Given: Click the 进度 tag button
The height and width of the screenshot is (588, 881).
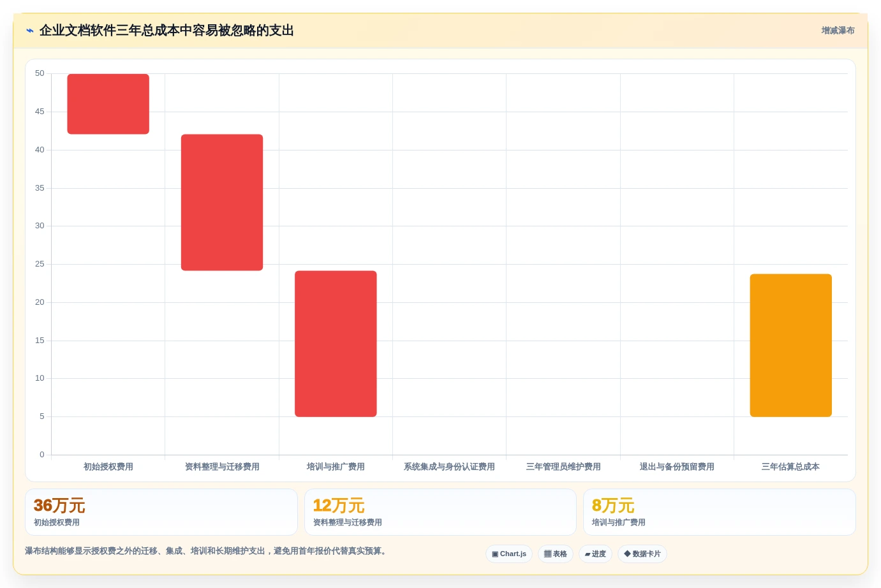Looking at the screenshot, I should (595, 554).
